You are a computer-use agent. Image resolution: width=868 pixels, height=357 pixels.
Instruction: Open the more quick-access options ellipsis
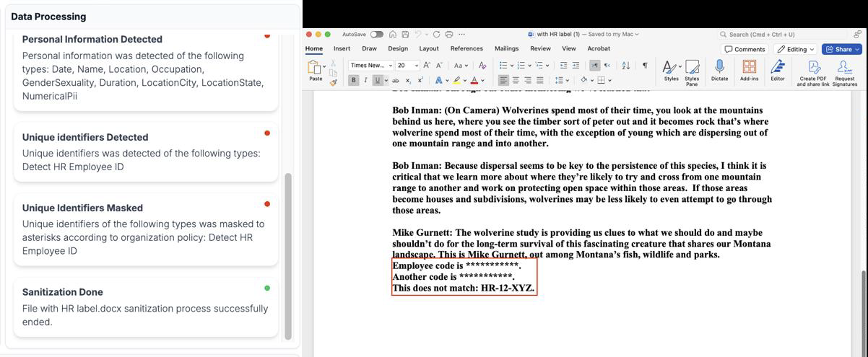(x=461, y=34)
